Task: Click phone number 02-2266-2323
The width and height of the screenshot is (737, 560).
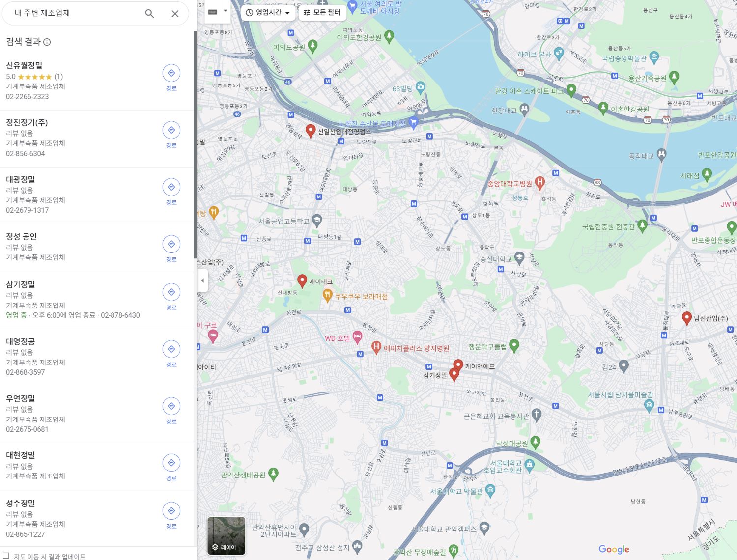Action: coord(28,96)
